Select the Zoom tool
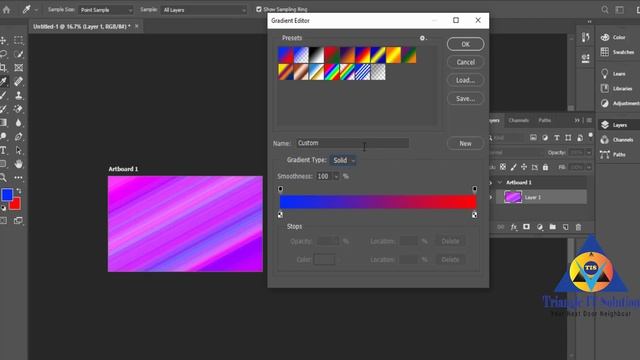 pyautogui.click(x=3, y=178)
